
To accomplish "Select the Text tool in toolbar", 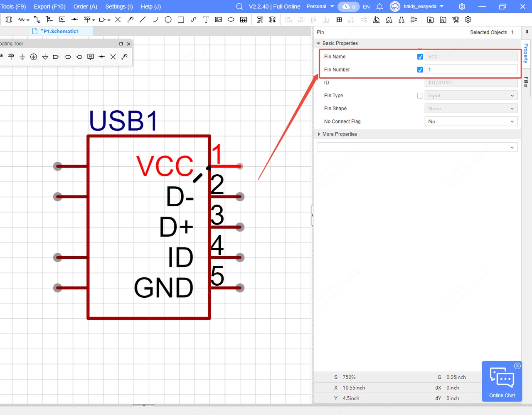I will pyautogui.click(x=206, y=20).
